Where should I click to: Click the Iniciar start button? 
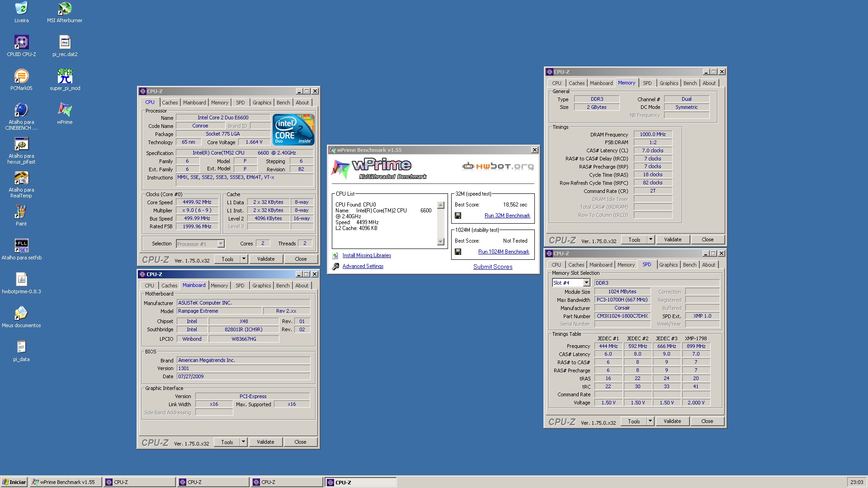(x=14, y=482)
